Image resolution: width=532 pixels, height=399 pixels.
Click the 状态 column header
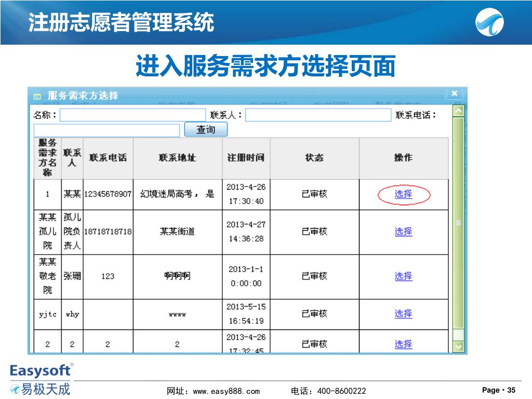[x=314, y=158]
